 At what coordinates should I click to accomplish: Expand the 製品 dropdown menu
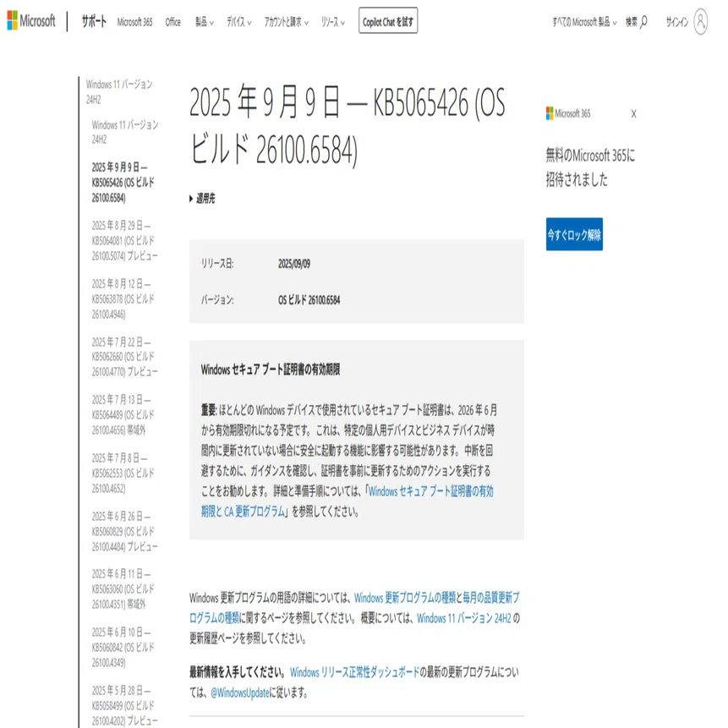pos(205,22)
